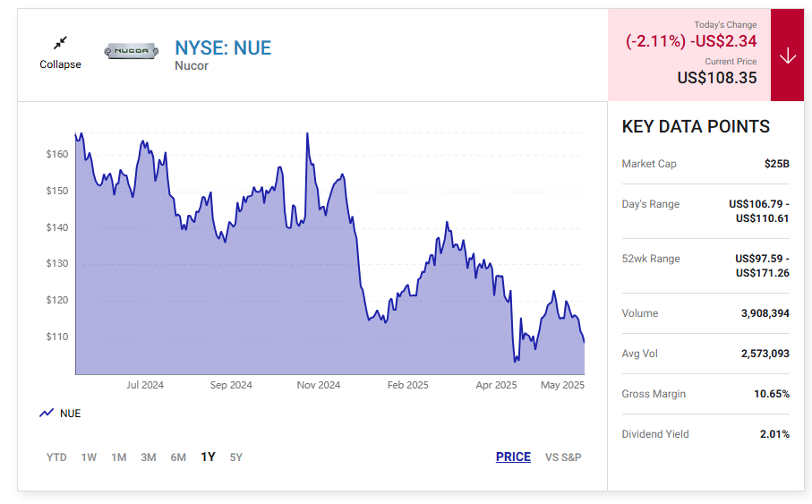Click the Avg Vol label
Screen dimensions: 812x504
coord(639,354)
